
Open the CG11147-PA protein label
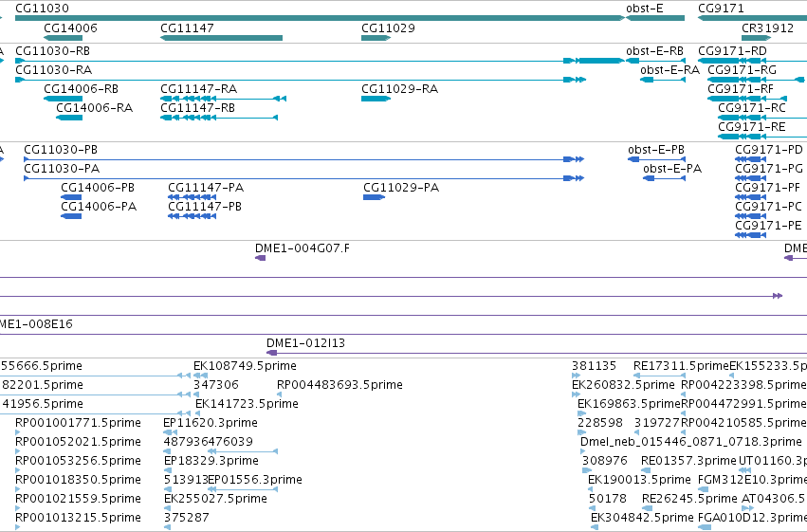(206, 188)
